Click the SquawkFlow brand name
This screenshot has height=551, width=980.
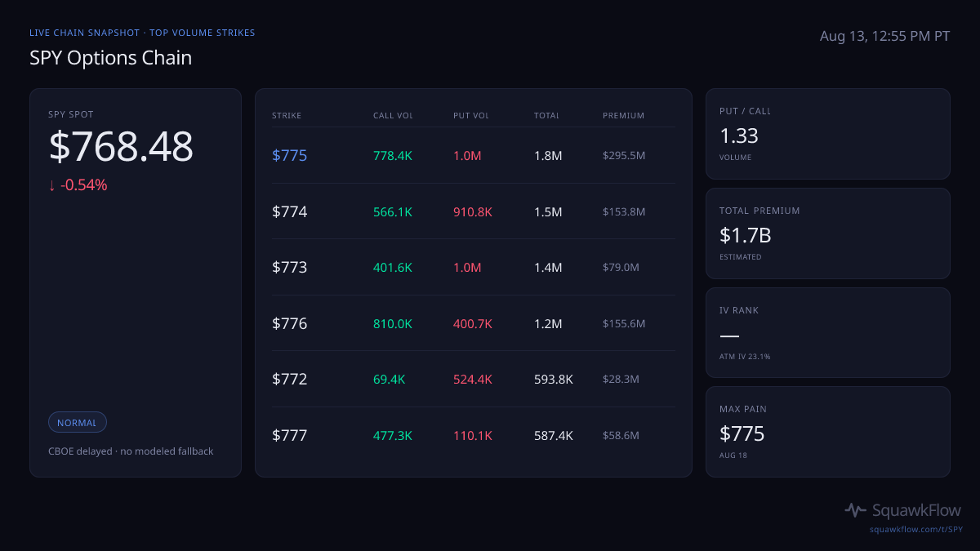pyautogui.click(x=917, y=510)
